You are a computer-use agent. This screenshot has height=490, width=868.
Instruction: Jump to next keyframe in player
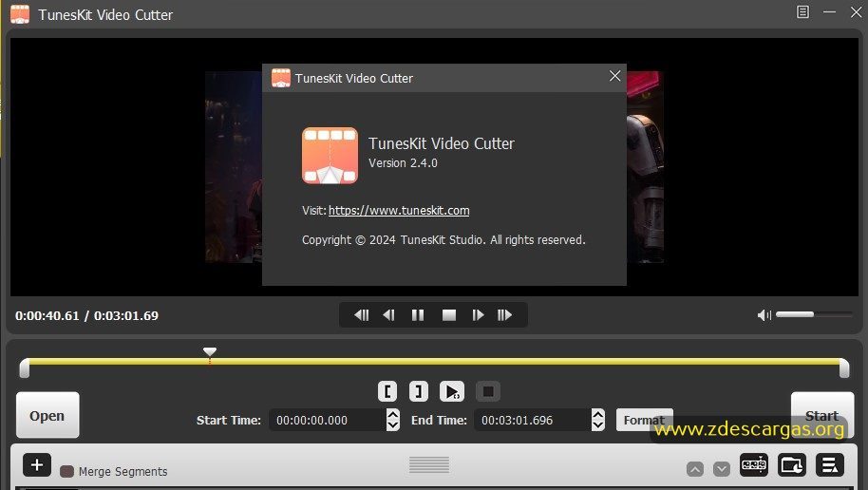point(504,315)
